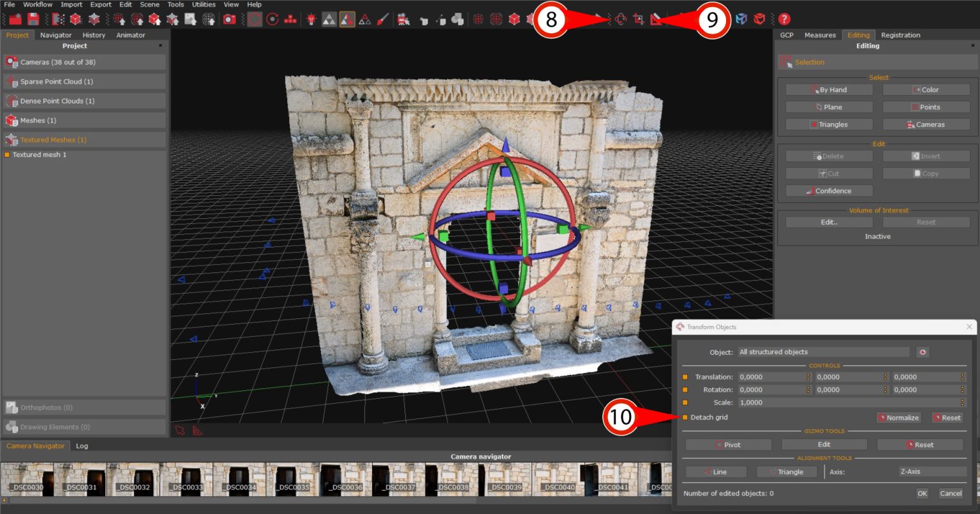Click the Pivot button under Gizmo Tools
This screenshot has height=514, width=980.
(727, 444)
